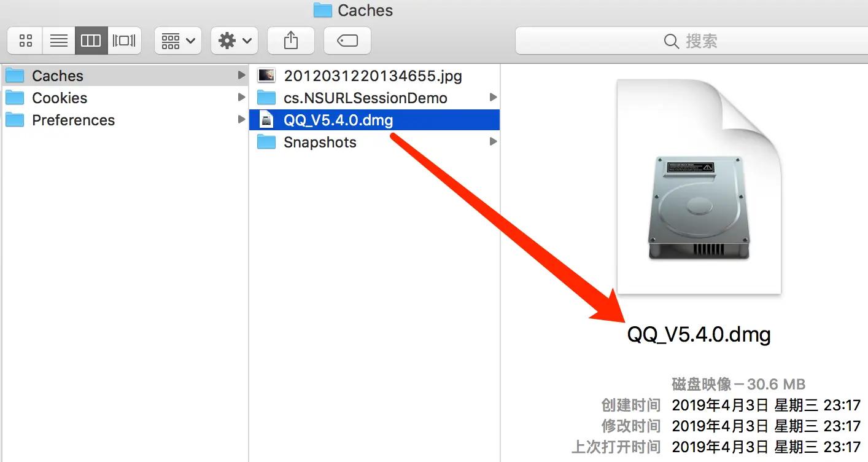Switch to Cover Flow view
The image size is (868, 462).
[124, 41]
